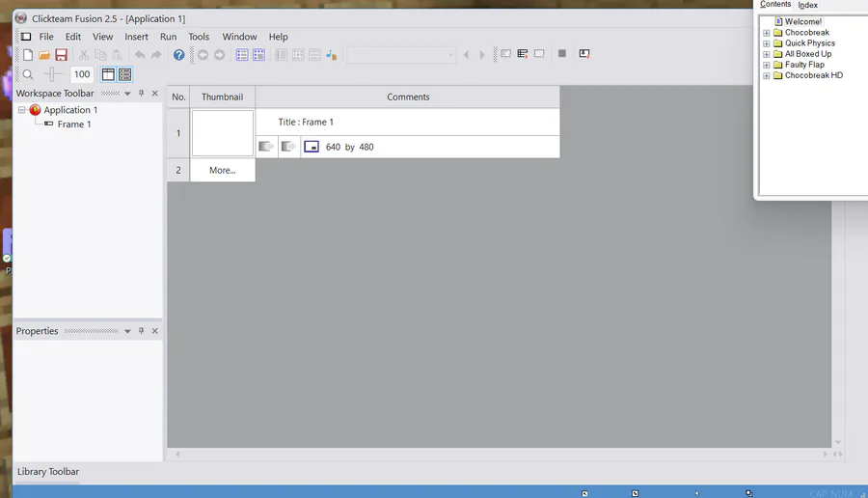Select Frame 1 in the workspace tree
868x498 pixels.
[74, 124]
